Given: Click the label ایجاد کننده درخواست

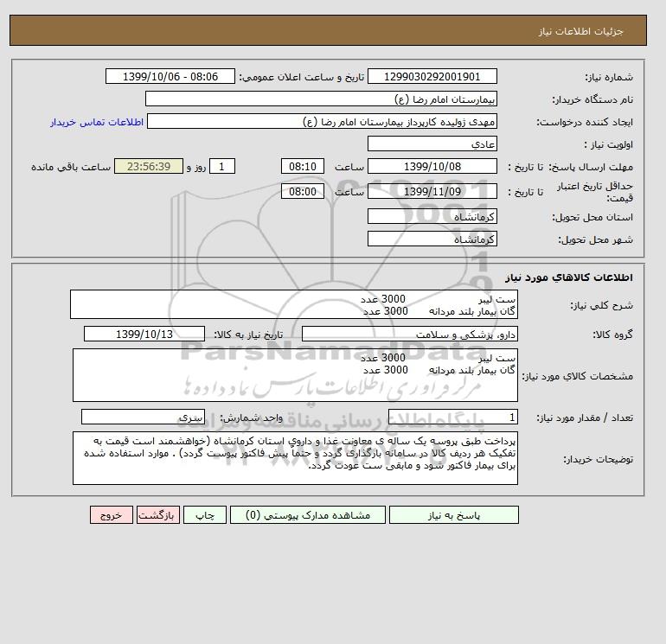Looking at the screenshot, I should pos(585,122).
